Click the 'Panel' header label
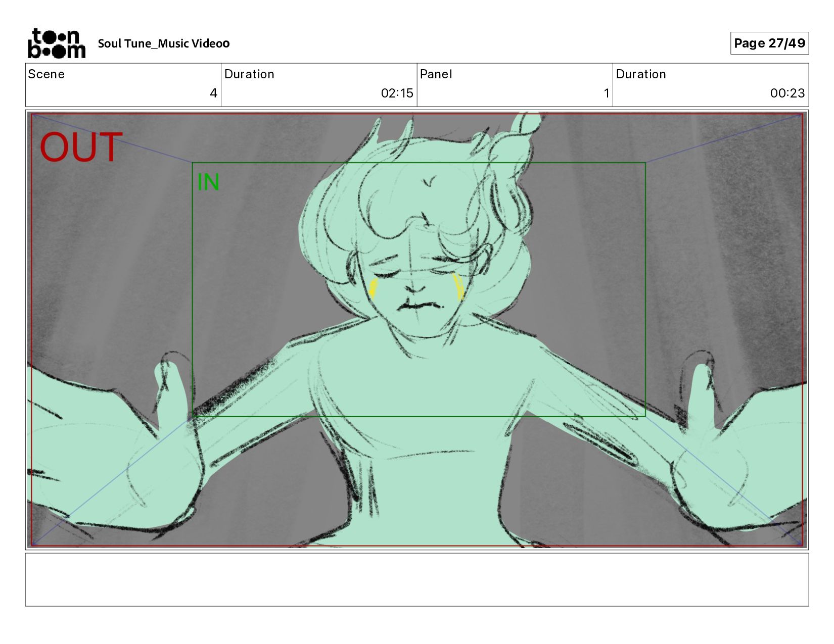Viewport: 834px width, 644px height. click(x=436, y=74)
